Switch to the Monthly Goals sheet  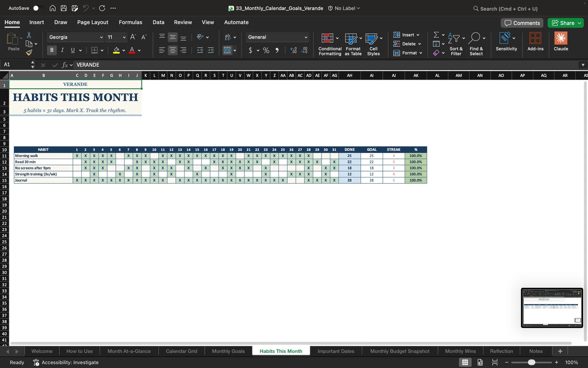228,351
